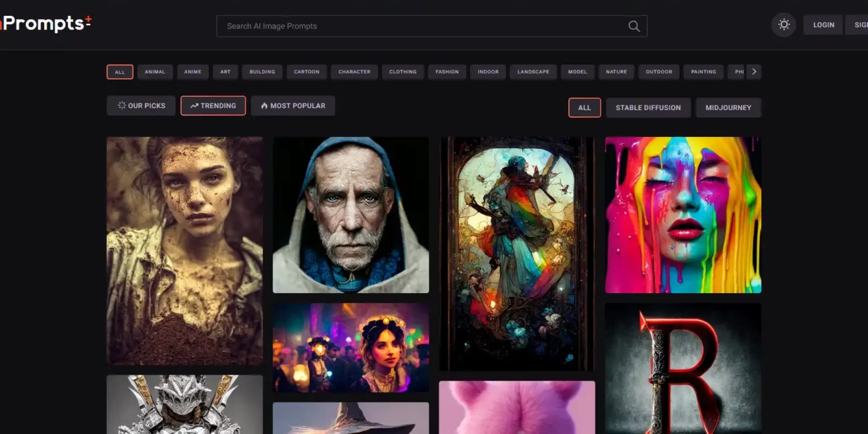
Task: Filter by PAINTING category
Action: tap(703, 72)
